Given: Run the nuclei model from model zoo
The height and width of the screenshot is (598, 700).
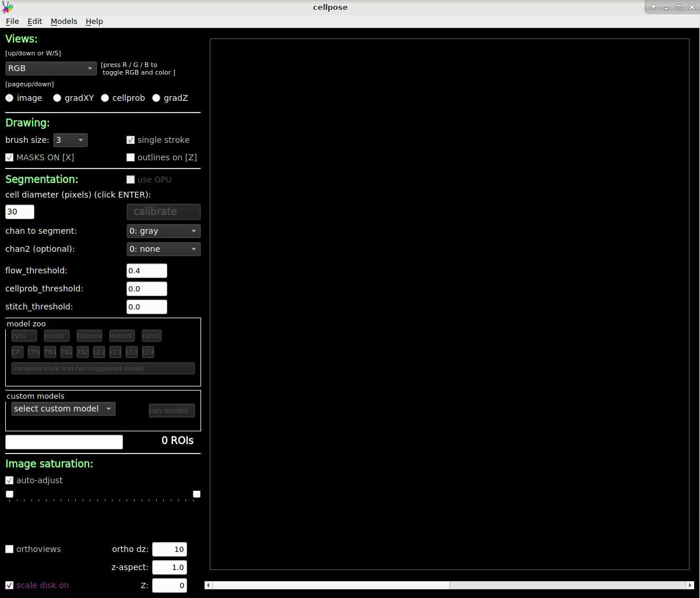Looking at the screenshot, I should tap(56, 335).
